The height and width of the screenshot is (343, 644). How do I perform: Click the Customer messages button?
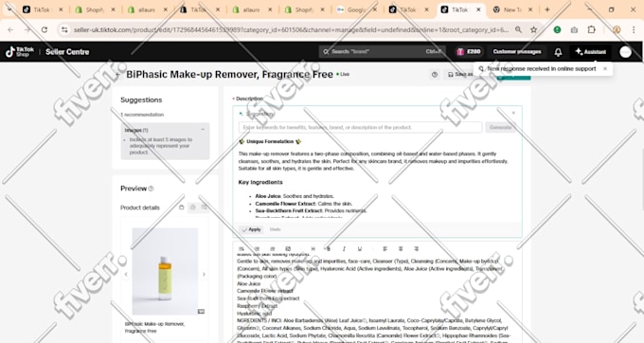517,52
